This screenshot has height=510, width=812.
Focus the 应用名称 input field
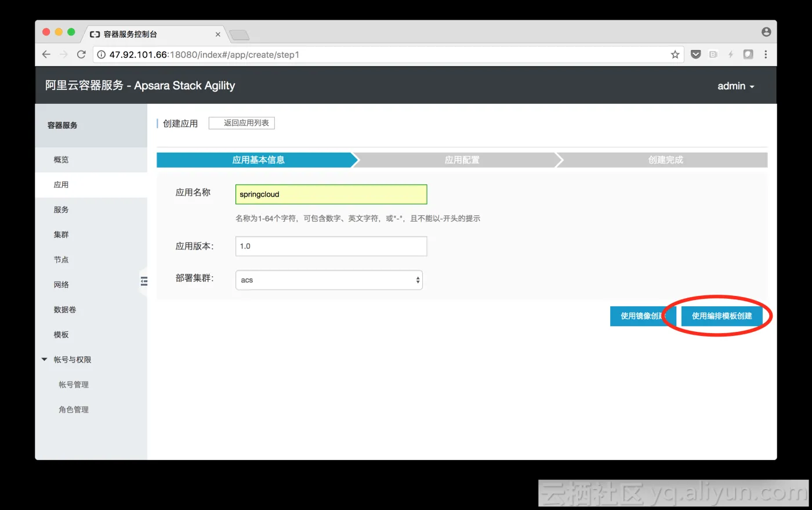coord(331,194)
